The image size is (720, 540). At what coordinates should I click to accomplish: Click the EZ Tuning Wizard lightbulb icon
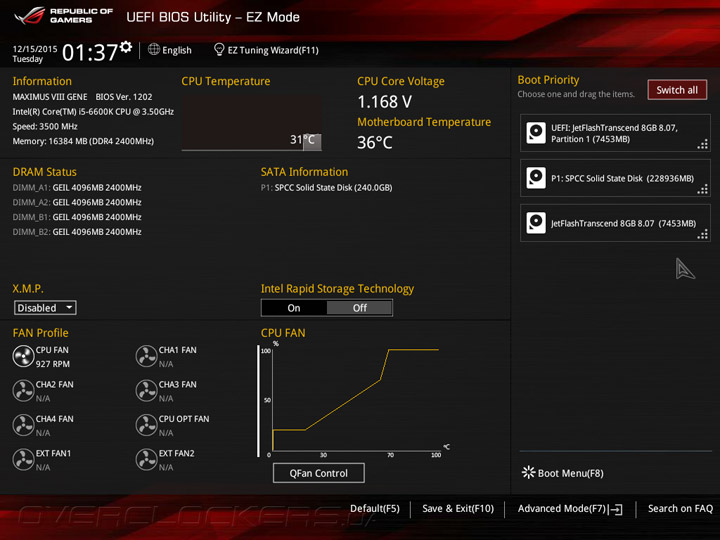tap(219, 49)
